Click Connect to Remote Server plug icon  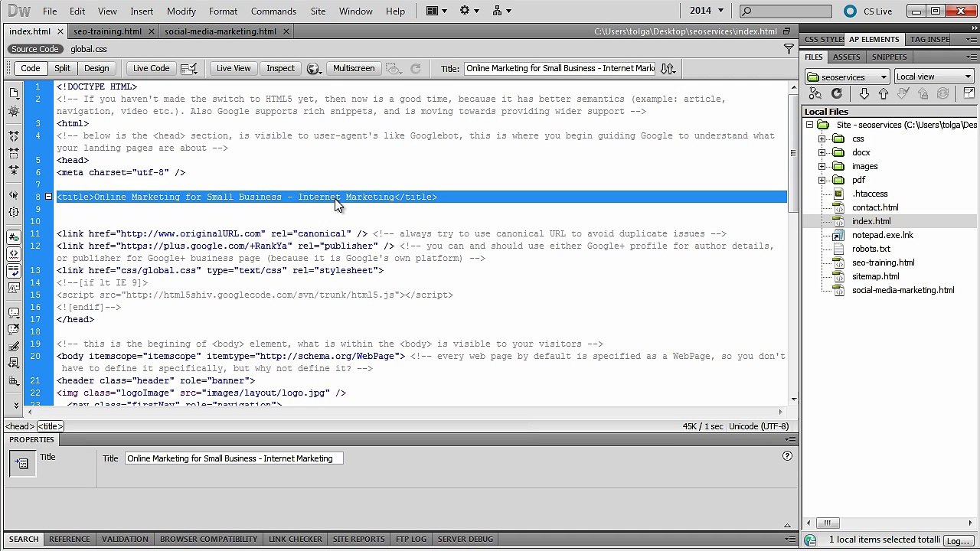(x=815, y=93)
